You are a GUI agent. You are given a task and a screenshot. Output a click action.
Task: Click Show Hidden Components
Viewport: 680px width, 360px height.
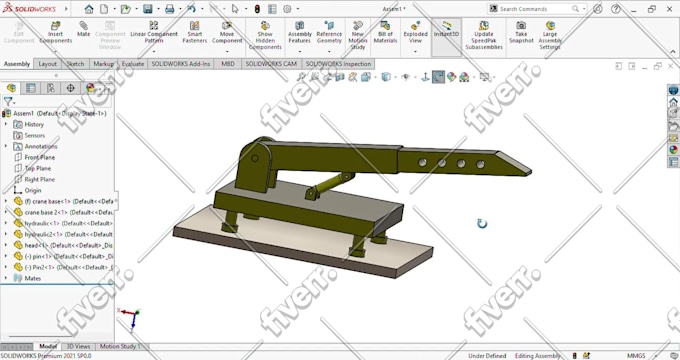[265, 36]
